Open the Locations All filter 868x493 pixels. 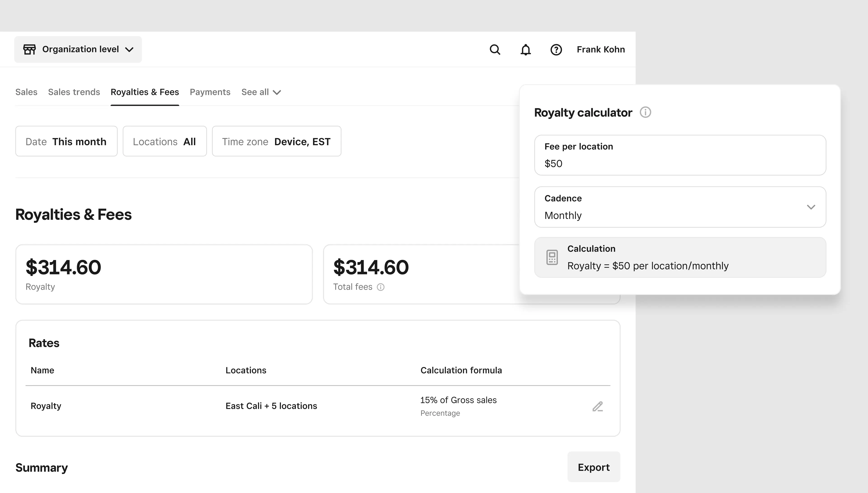165,141
